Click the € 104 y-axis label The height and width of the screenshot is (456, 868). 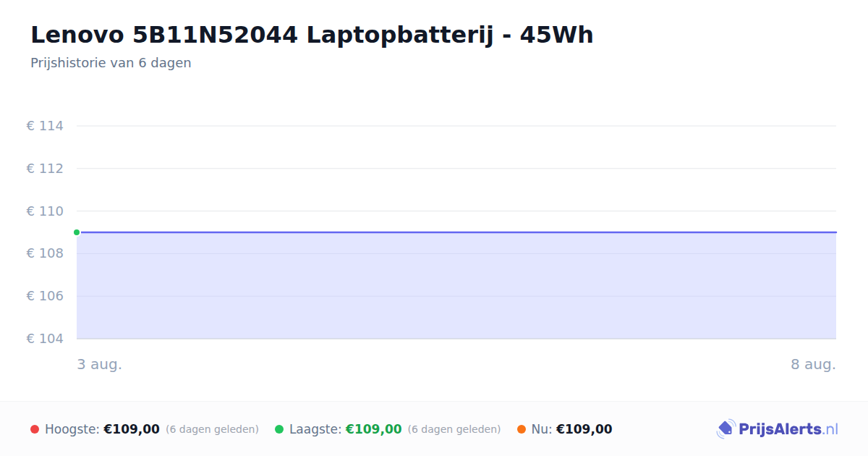pos(45,339)
